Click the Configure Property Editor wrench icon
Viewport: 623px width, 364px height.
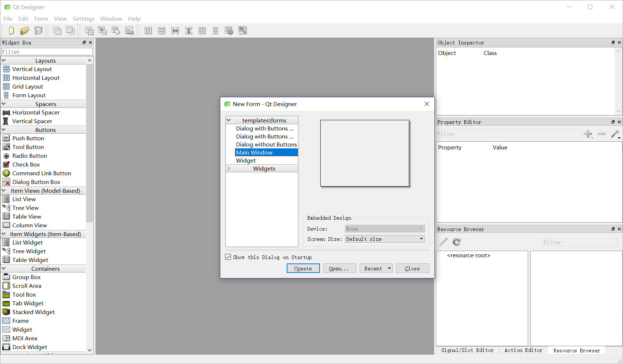[x=615, y=134]
